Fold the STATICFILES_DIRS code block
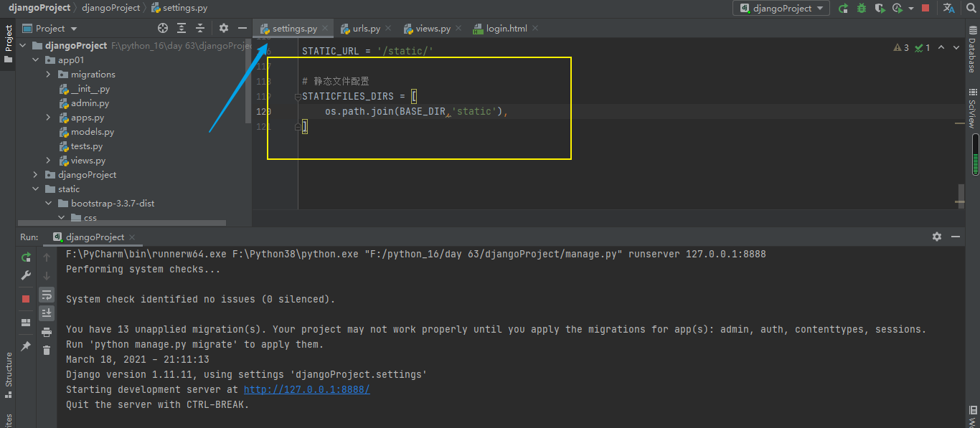Image resolution: width=980 pixels, height=428 pixels. tap(297, 97)
